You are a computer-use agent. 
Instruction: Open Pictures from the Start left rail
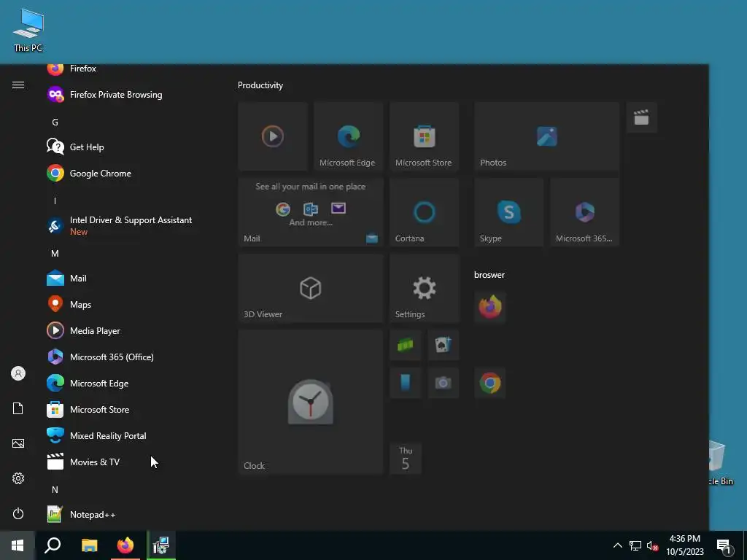tap(18, 443)
